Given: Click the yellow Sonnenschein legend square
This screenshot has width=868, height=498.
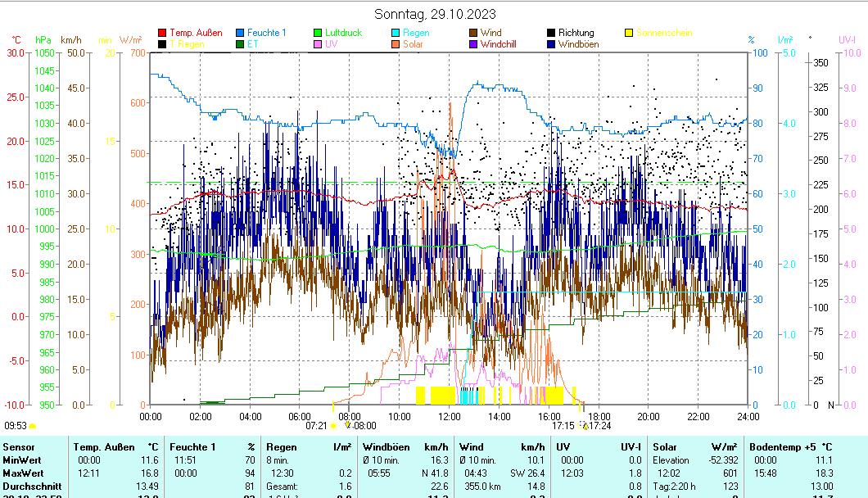Looking at the screenshot, I should [x=629, y=34].
